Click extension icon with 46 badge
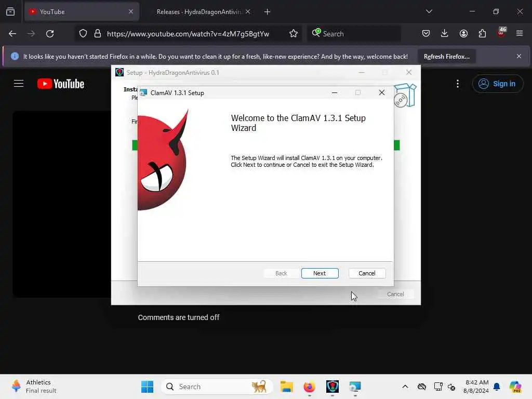Viewport: 532px width, 399px height. [501, 33]
